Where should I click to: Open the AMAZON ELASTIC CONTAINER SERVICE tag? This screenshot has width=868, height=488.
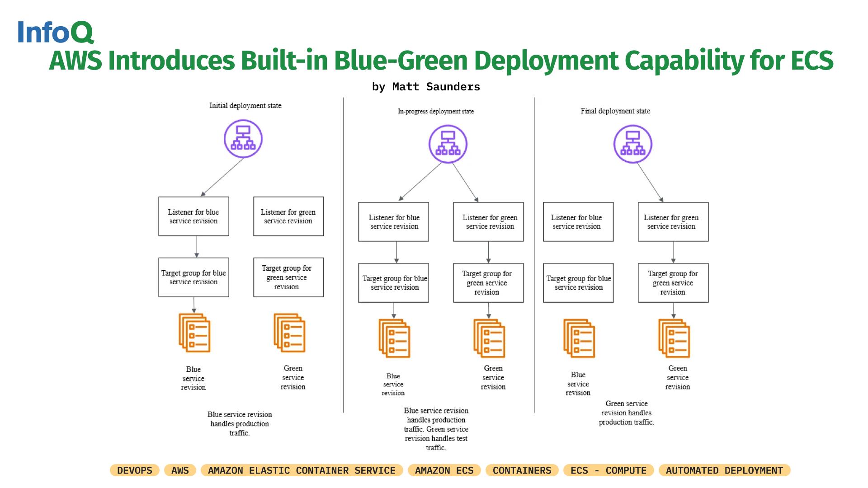(x=302, y=470)
